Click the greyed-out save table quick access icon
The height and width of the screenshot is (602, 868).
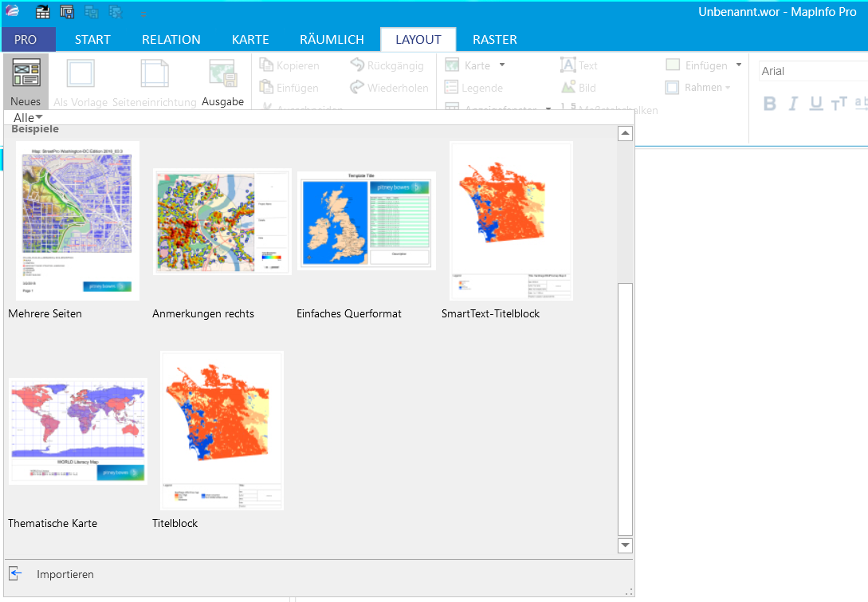pyautogui.click(x=92, y=11)
